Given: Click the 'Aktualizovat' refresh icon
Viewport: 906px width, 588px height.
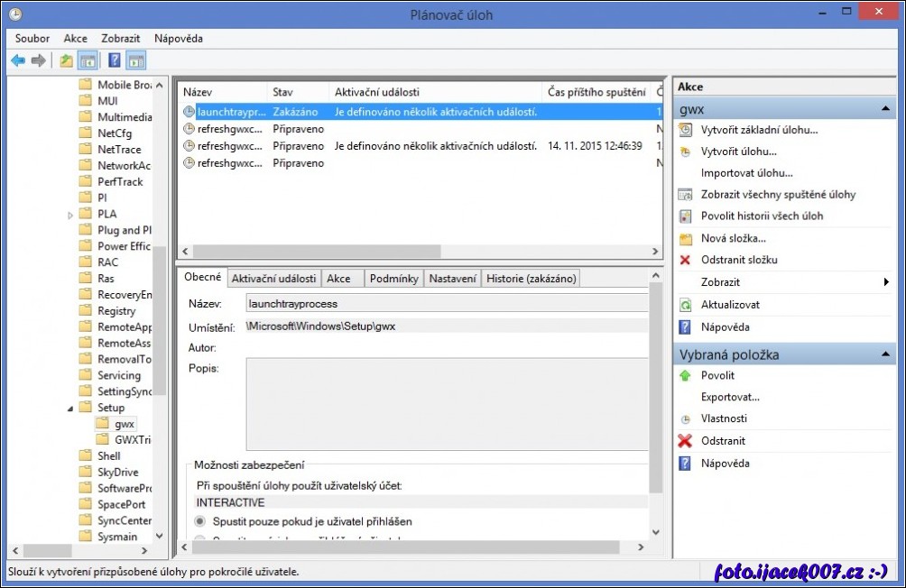Looking at the screenshot, I should tap(685, 306).
